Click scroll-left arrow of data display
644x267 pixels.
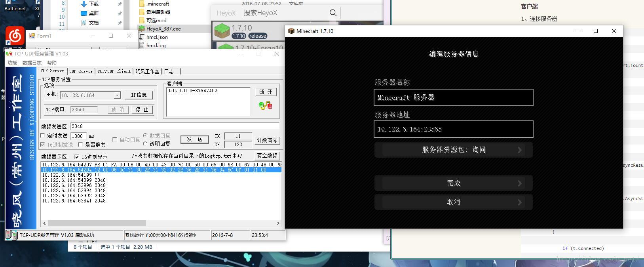tap(44, 223)
